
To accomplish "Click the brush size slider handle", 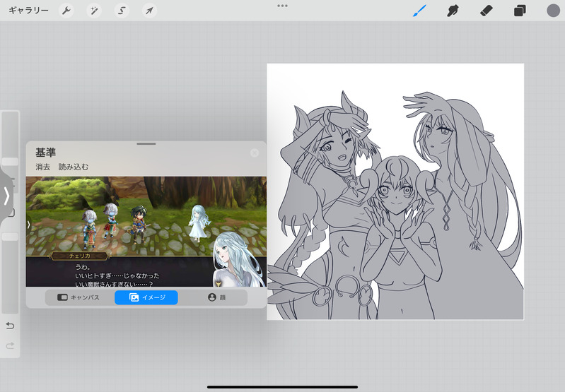I will click(10, 162).
